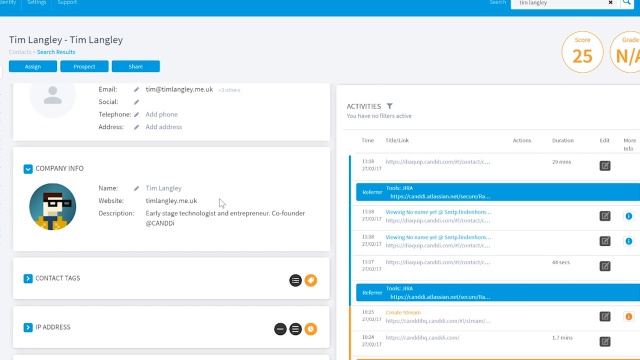The width and height of the screenshot is (640, 360).
Task: Edit the company Name pencil icon
Action: tap(136, 189)
